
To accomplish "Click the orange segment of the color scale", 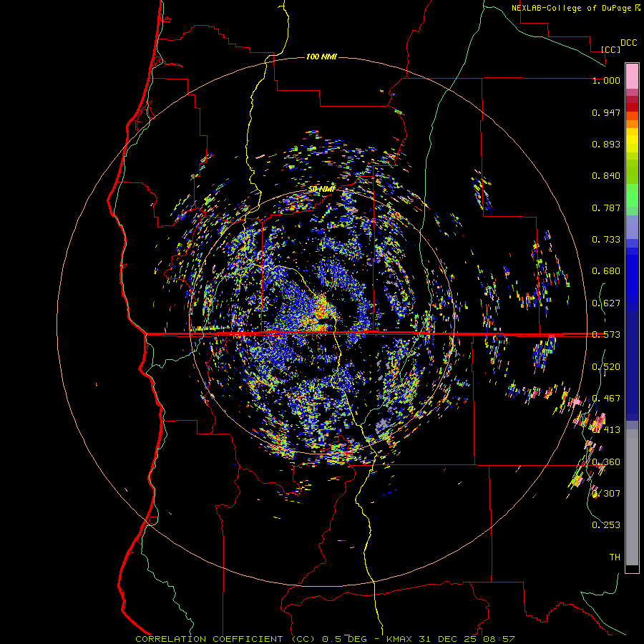I will [x=632, y=124].
